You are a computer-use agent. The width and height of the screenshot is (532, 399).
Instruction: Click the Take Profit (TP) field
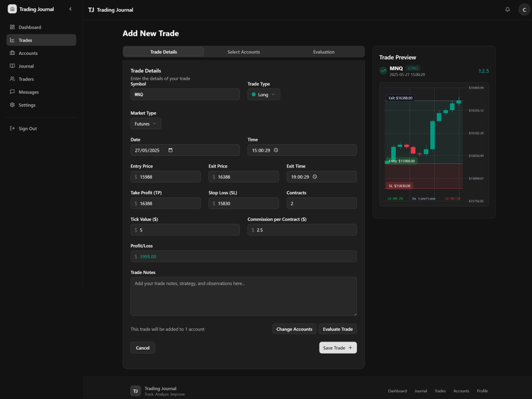coord(165,203)
